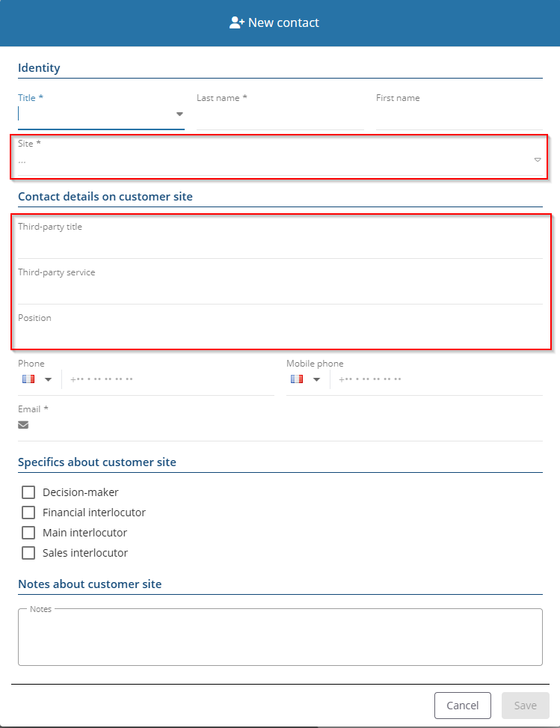
Task: Expand the Site dropdown list
Action: point(537,159)
